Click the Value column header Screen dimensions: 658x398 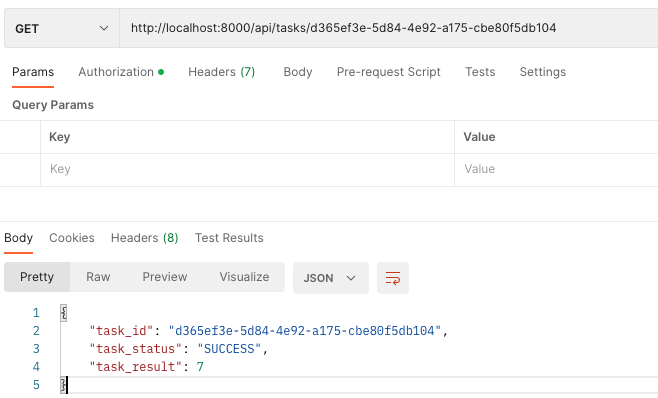click(479, 137)
